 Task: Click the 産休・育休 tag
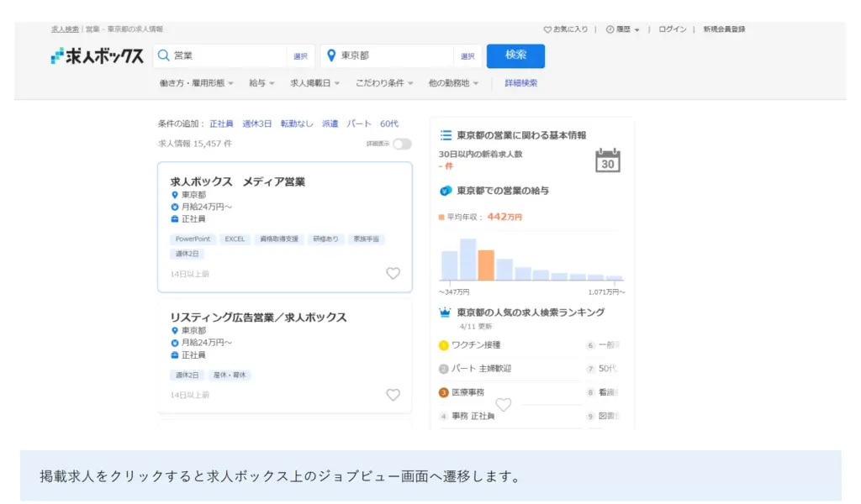click(230, 375)
